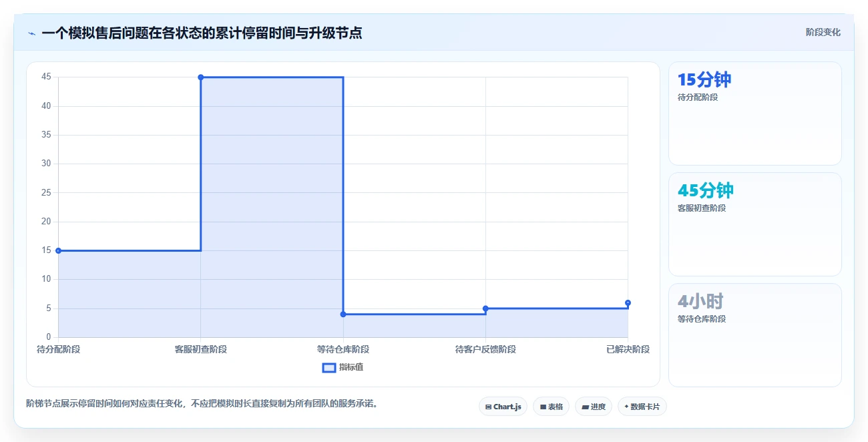Viewport: 868px width, 442px height.
Task: Select the 进度 chip
Action: [594, 407]
